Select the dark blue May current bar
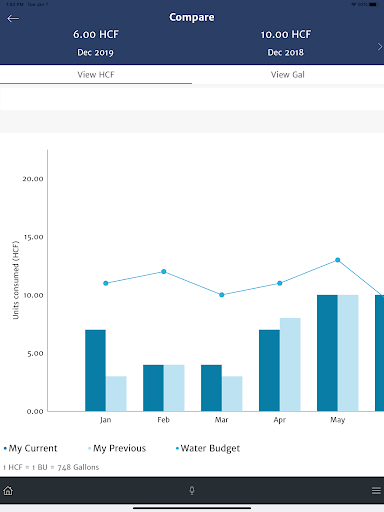This screenshot has height=512, width=384. click(x=327, y=353)
